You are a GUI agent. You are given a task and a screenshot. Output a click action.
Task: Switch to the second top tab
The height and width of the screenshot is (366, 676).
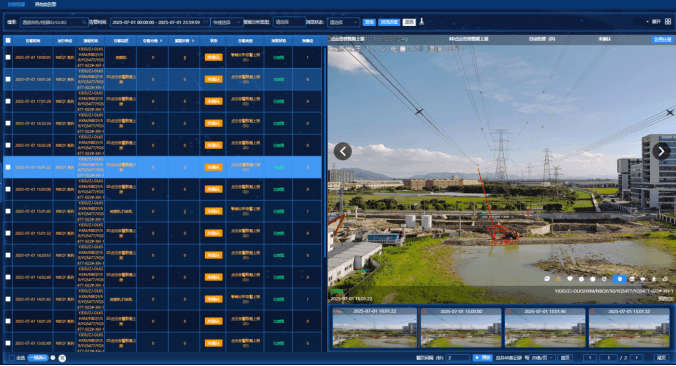pyautogui.click(x=45, y=4)
